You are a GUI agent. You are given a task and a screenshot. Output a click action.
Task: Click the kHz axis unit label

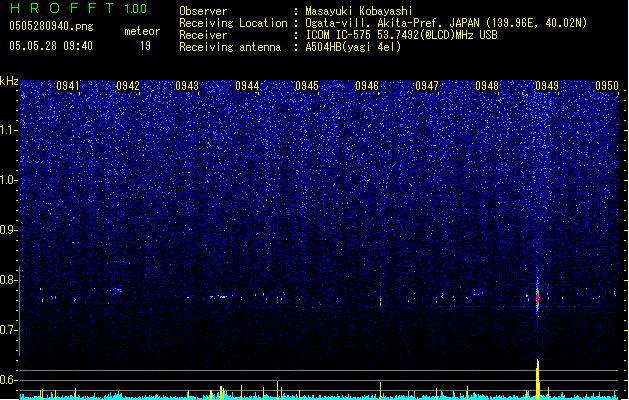[9, 81]
